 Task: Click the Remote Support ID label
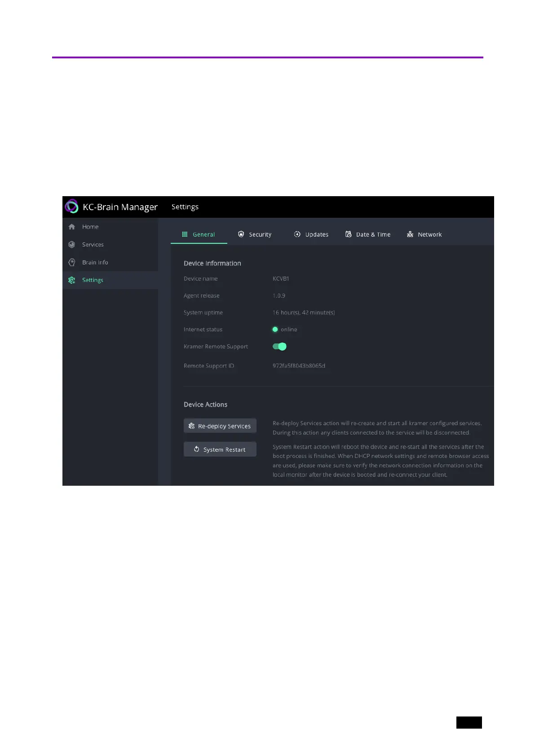(209, 366)
